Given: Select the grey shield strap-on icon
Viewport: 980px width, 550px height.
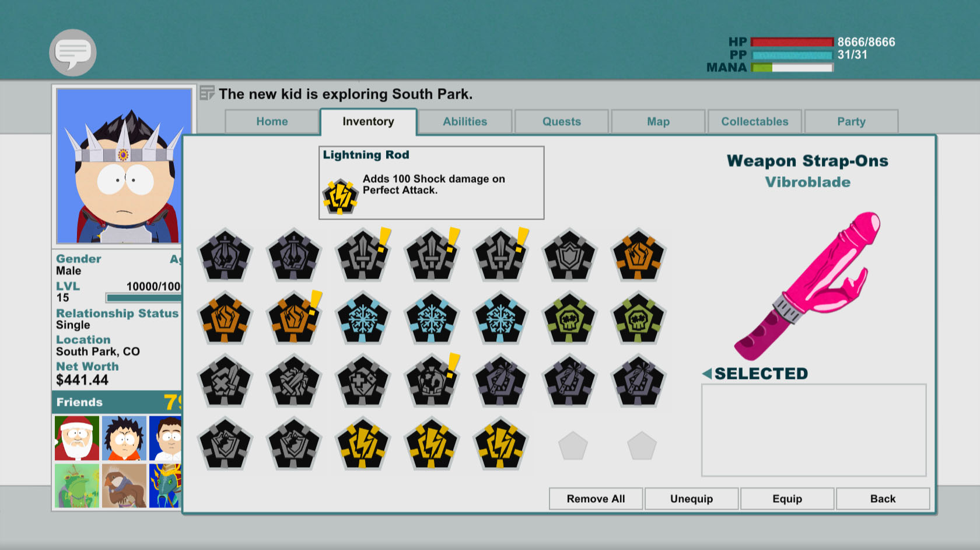Looking at the screenshot, I should click(x=569, y=255).
